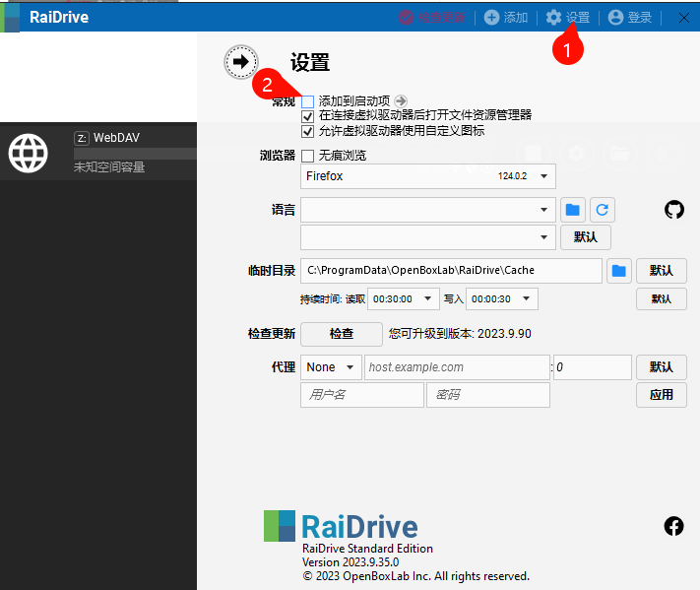The image size is (700, 590).
Task: Click the 检查 update button
Action: tap(342, 334)
